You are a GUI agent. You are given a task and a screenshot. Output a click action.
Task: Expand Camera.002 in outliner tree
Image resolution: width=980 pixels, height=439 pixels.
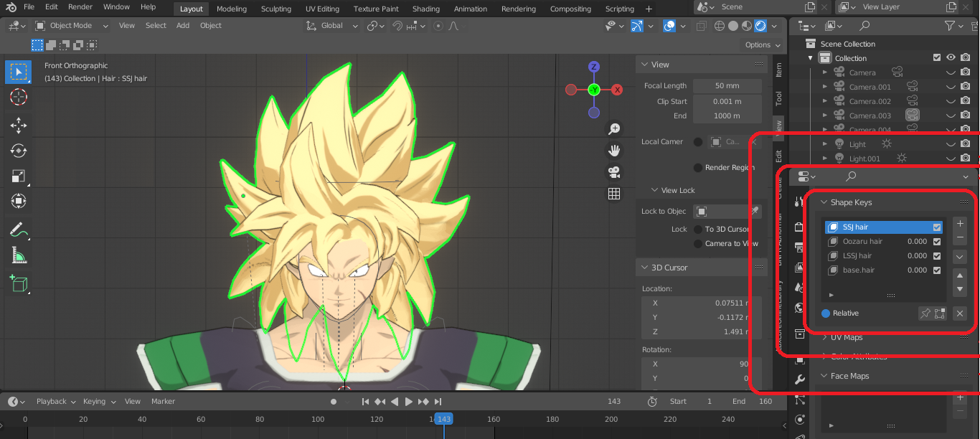coord(825,101)
